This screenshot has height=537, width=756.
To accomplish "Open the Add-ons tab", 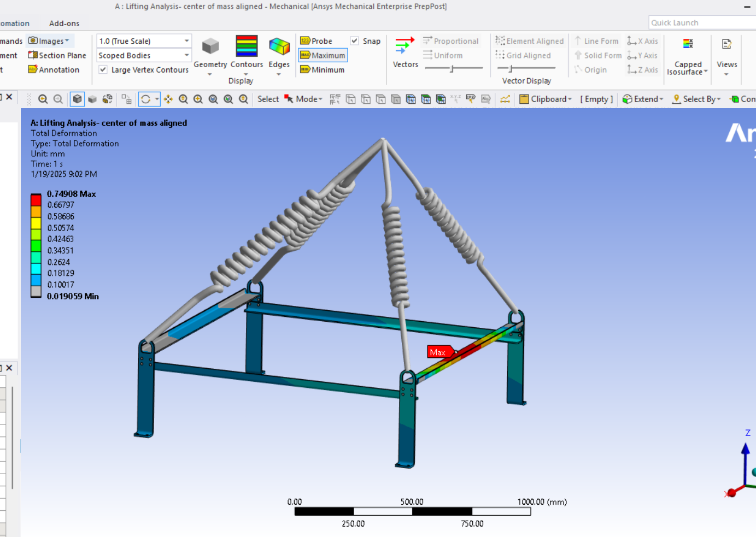I will tap(64, 23).
